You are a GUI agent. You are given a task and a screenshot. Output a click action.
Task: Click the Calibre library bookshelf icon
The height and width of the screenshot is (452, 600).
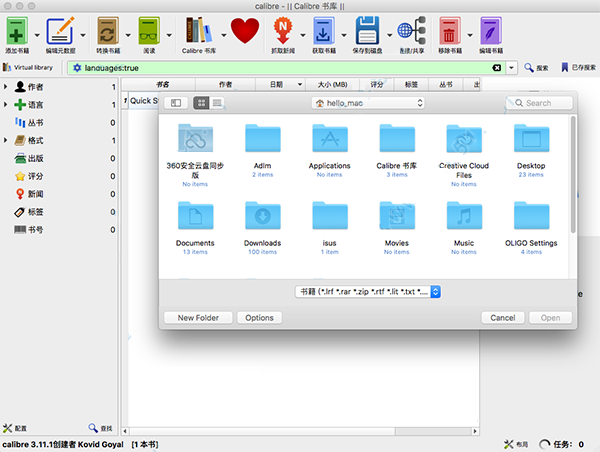pos(199,35)
